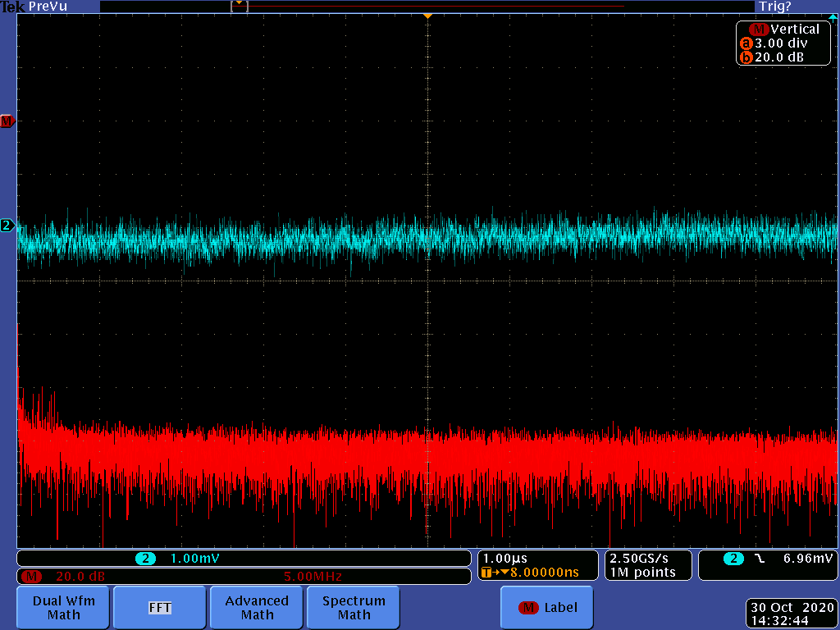Choose Spectrum Math
The image size is (840, 630).
[x=354, y=607]
